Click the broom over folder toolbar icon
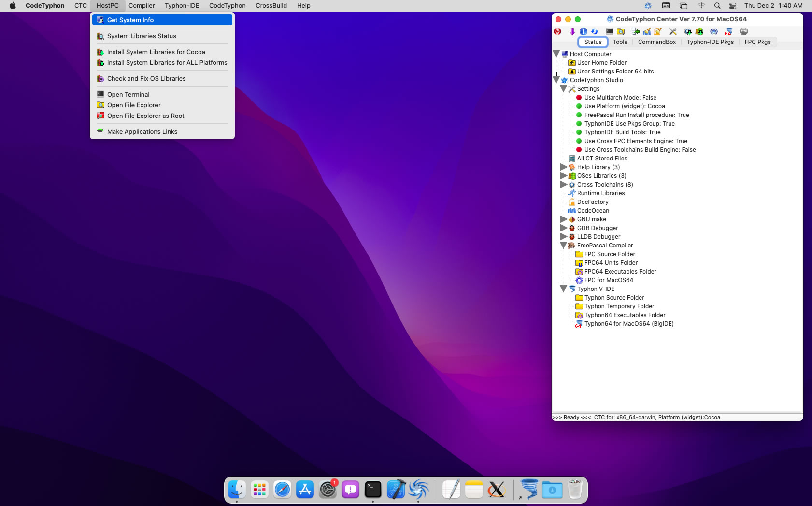This screenshot has width=812, height=506. [x=658, y=31]
